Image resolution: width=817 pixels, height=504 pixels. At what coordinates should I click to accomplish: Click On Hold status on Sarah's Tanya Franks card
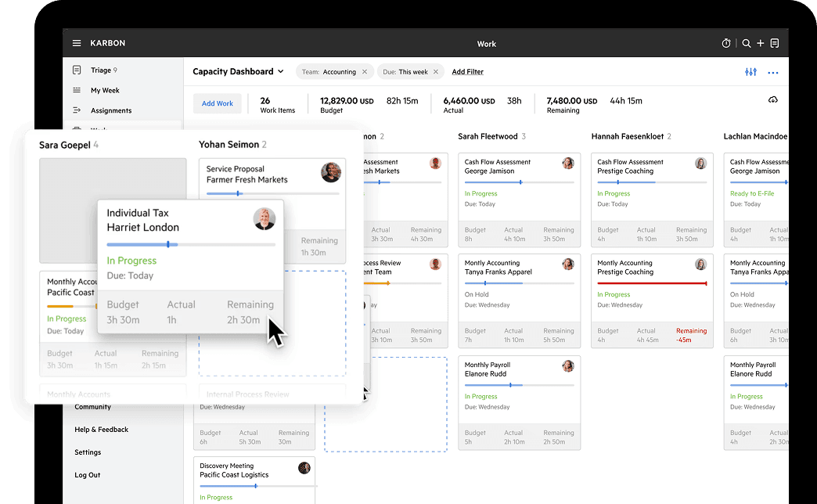[477, 294]
